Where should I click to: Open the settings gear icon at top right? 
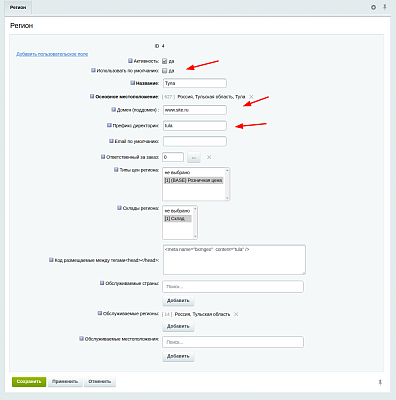pos(373,7)
